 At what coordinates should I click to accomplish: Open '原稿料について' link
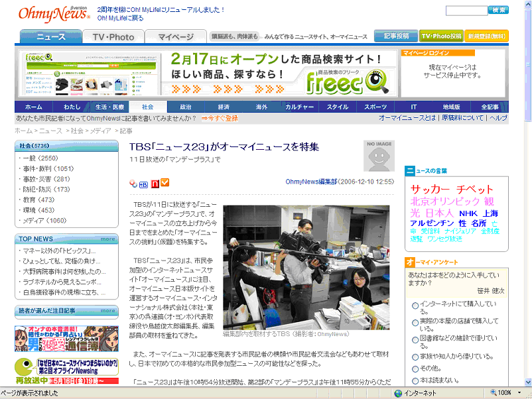(x=462, y=117)
